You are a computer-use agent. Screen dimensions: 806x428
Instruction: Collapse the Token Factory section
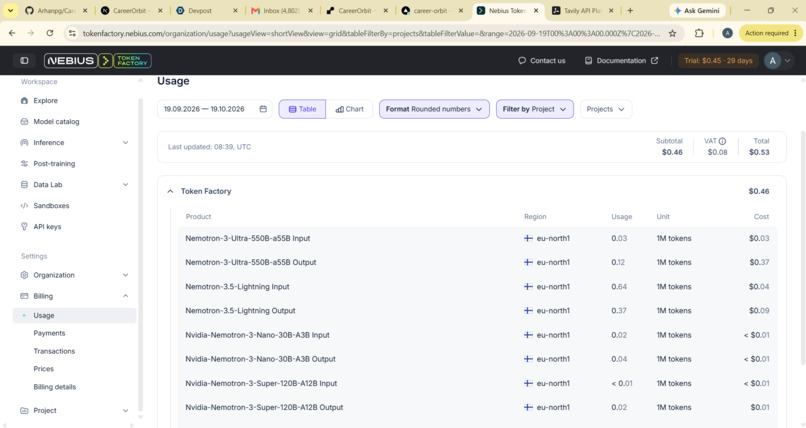pyautogui.click(x=170, y=191)
